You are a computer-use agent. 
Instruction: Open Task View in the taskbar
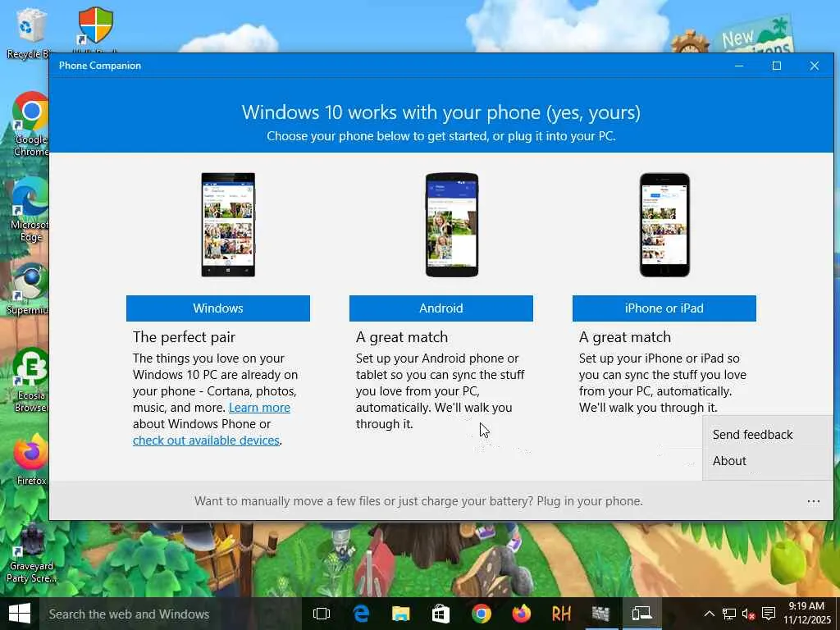pyautogui.click(x=322, y=614)
